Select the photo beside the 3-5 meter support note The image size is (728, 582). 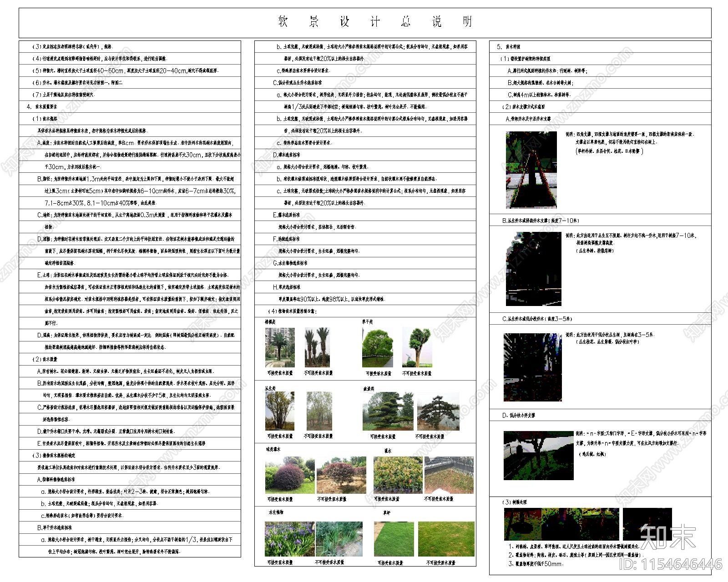tap(533, 367)
